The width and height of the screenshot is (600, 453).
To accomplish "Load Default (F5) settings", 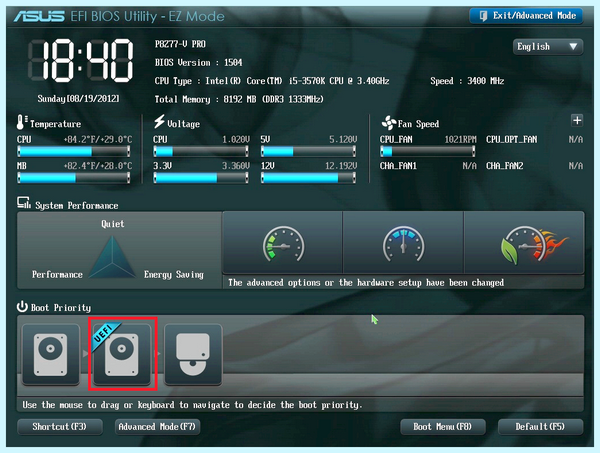I will pos(540,427).
